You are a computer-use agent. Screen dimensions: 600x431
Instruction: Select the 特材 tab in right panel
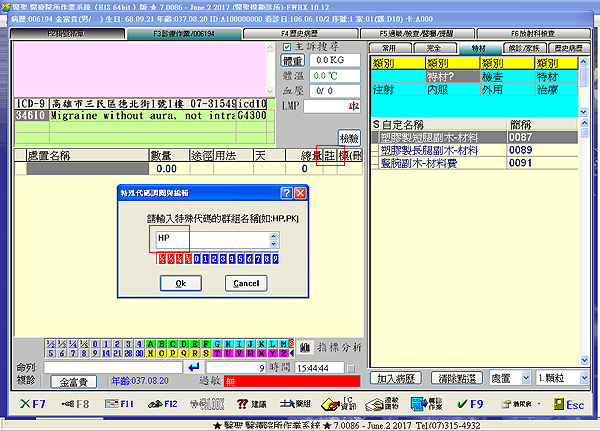coord(478,47)
